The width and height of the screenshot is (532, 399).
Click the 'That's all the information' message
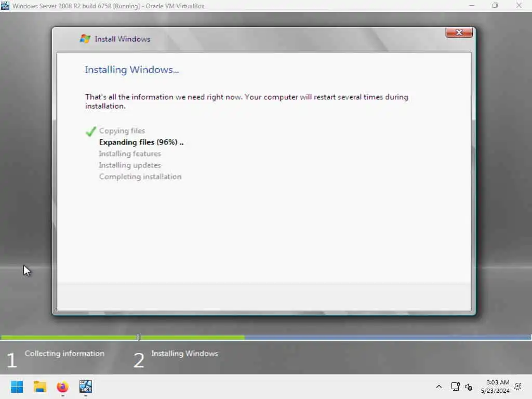[247, 101]
